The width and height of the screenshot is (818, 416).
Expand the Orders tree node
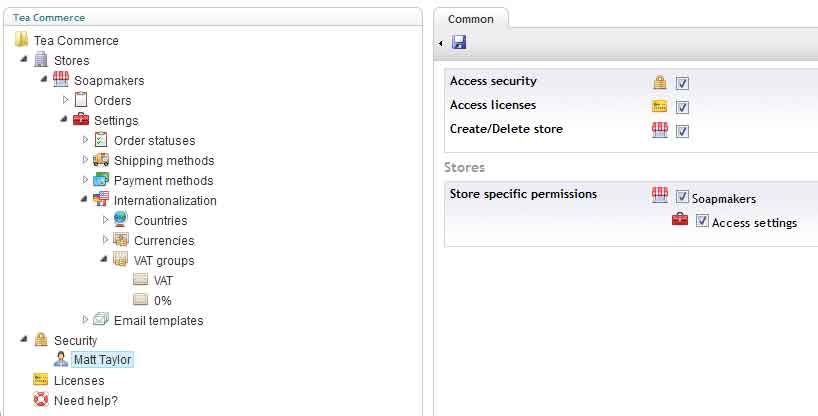[x=65, y=100]
